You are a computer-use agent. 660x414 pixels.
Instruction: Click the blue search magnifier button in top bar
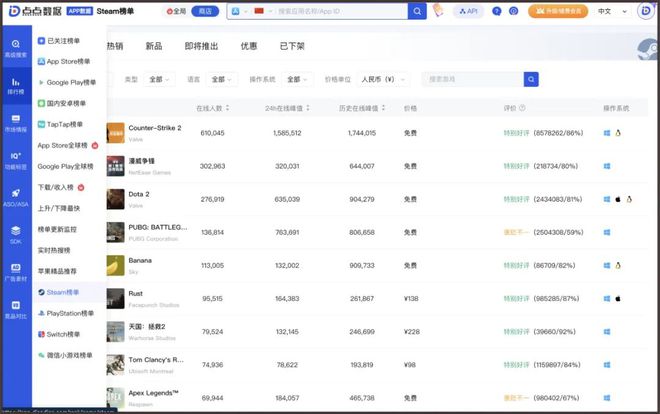click(x=417, y=11)
